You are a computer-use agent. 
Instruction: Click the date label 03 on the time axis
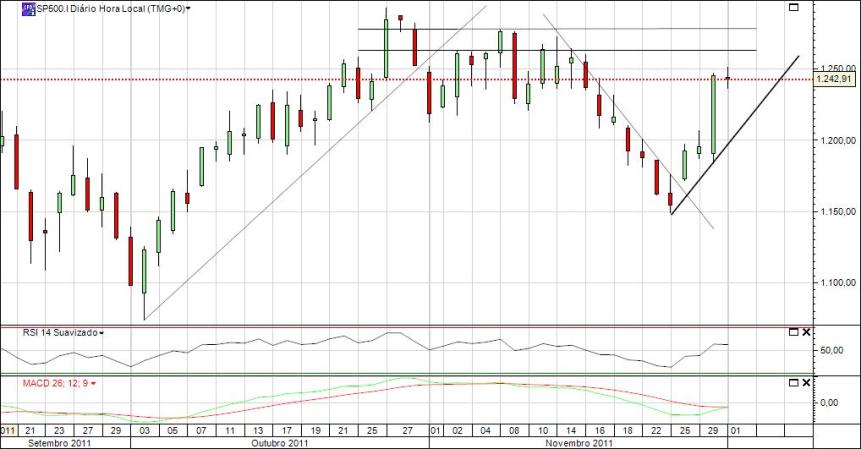pyautogui.click(x=144, y=431)
